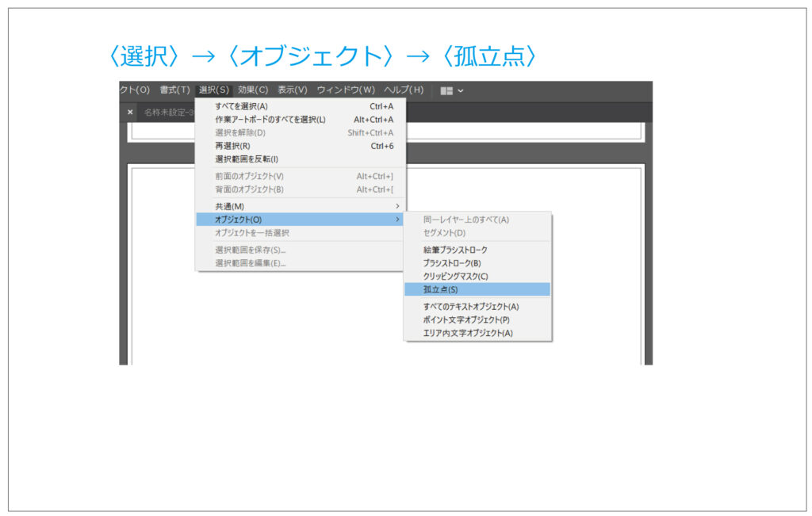Choose 再選択(R) from the menu
This screenshot has width=812, height=516.
[x=301, y=146]
